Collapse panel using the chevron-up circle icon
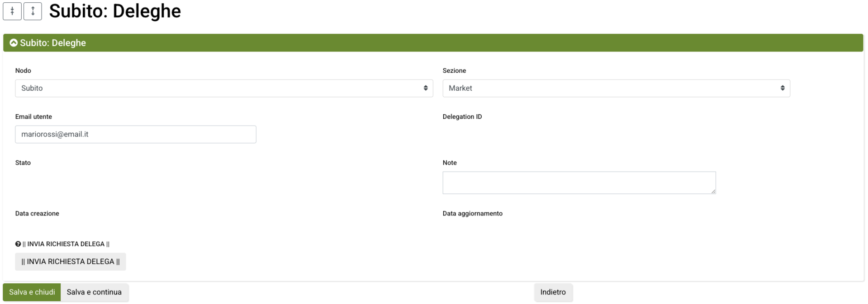 [x=14, y=43]
